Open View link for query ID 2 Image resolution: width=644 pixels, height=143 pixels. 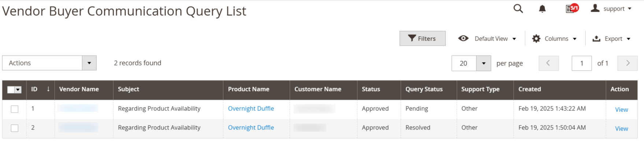[621, 128]
